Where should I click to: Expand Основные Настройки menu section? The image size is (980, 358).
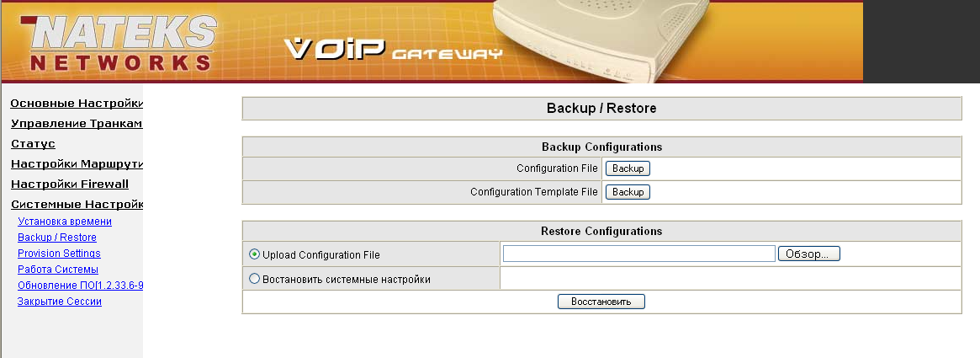pos(77,104)
